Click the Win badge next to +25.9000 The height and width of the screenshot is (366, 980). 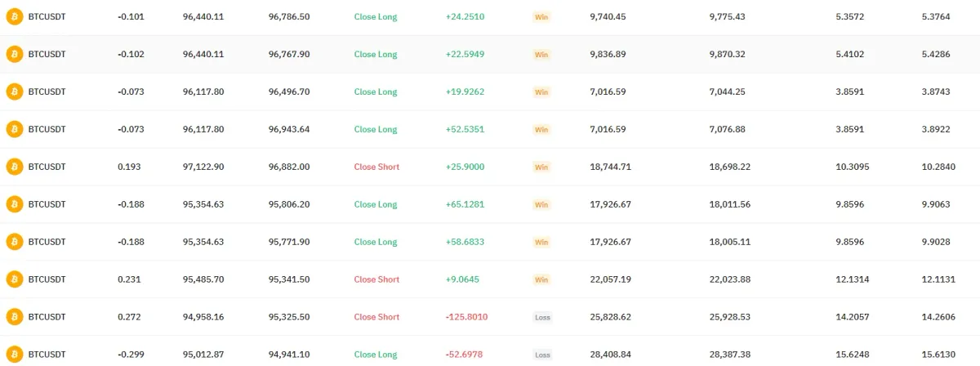(541, 167)
